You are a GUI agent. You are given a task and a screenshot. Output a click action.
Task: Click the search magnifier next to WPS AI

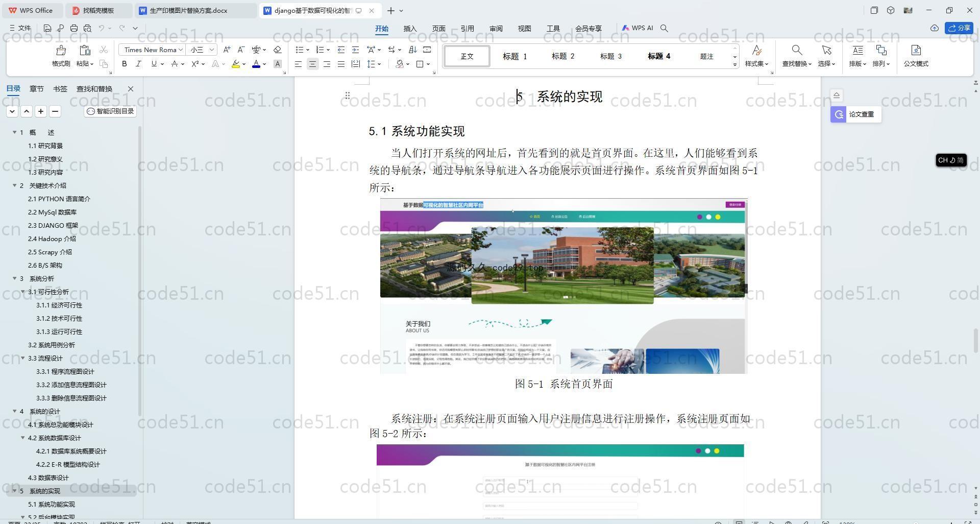[664, 28]
